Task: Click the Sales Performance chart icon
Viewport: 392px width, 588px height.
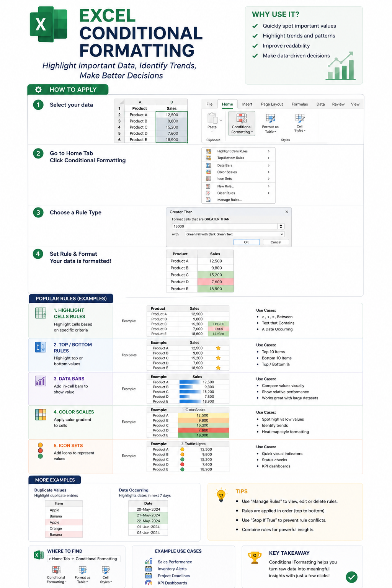Action: [x=149, y=562]
